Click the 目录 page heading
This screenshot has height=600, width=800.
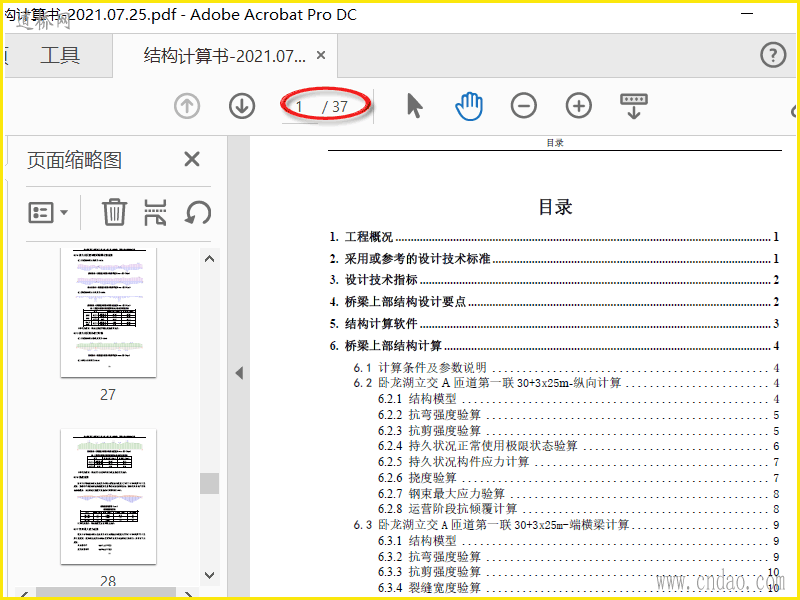[555, 207]
